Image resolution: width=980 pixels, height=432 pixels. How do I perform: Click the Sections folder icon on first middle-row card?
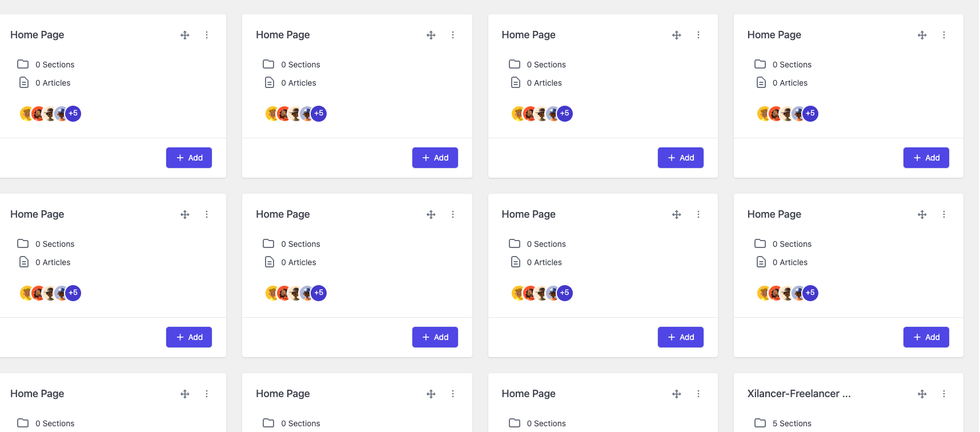[23, 243]
